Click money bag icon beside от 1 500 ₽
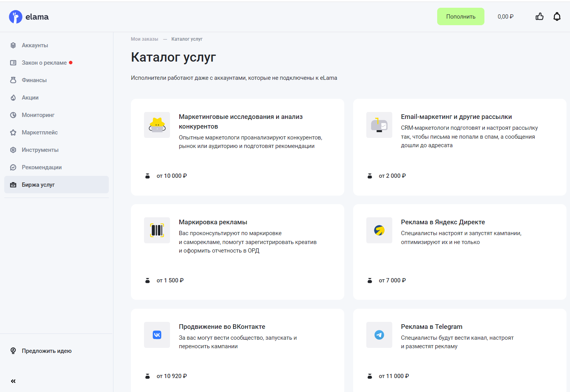 148,280
